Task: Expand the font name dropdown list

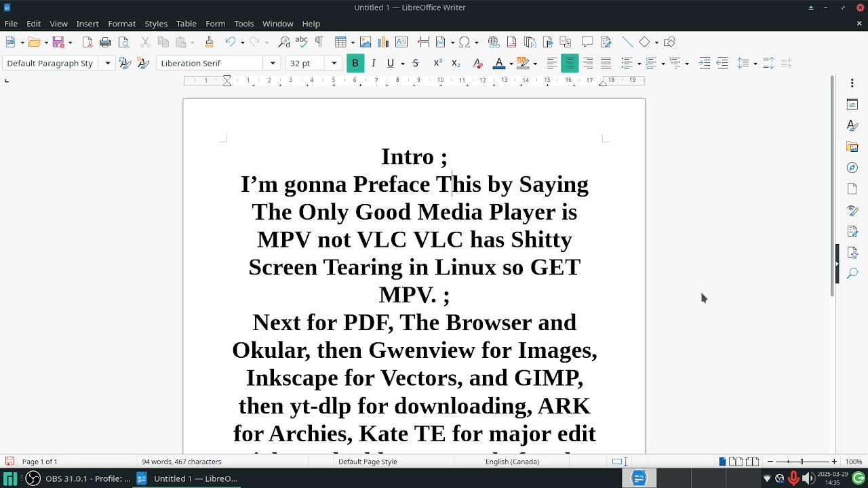Action: (273, 63)
